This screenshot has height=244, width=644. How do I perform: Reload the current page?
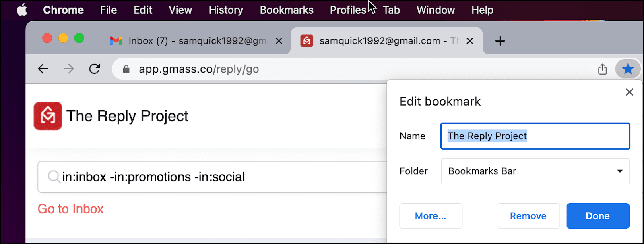pyautogui.click(x=95, y=69)
